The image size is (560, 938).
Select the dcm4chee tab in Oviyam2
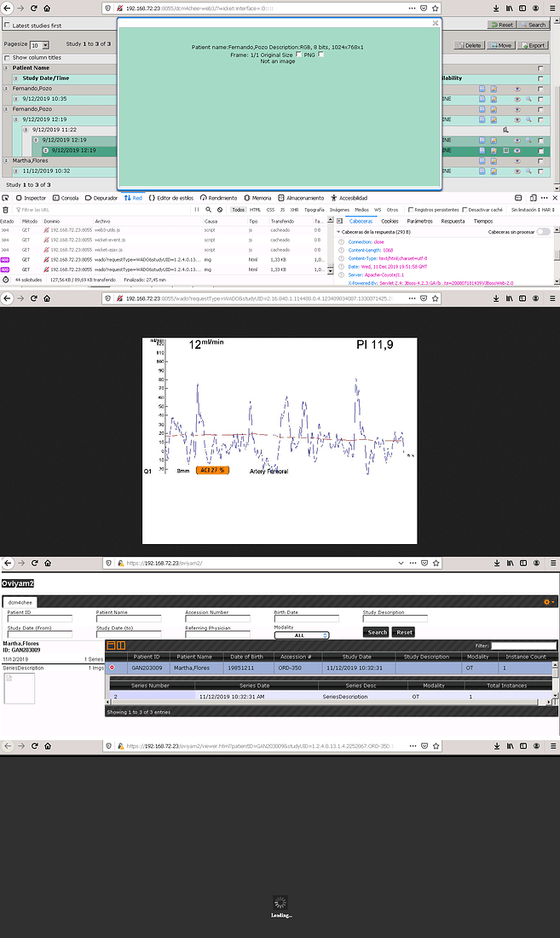(x=20, y=602)
